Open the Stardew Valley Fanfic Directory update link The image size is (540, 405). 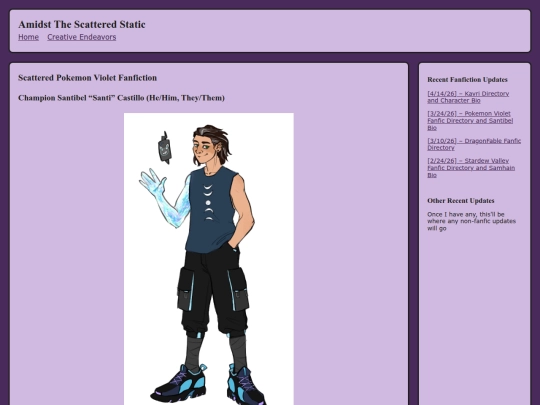pyautogui.click(x=471, y=168)
